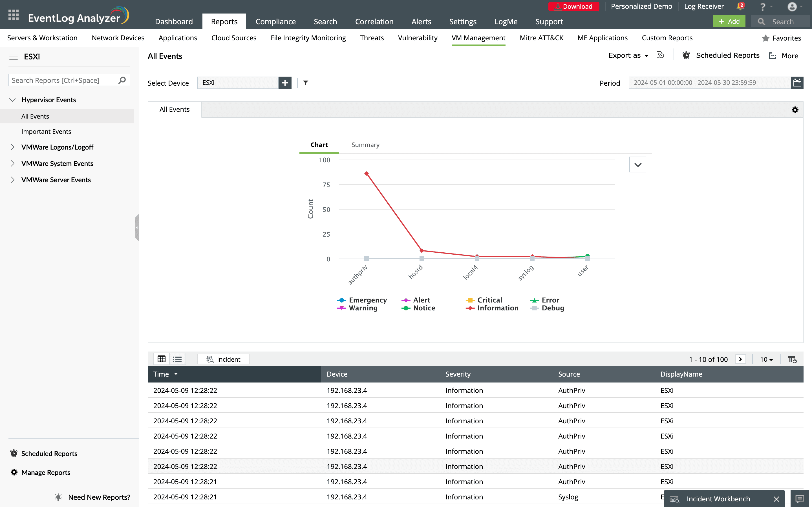Open the column selector icon near page size
The image size is (812, 507).
792,359
